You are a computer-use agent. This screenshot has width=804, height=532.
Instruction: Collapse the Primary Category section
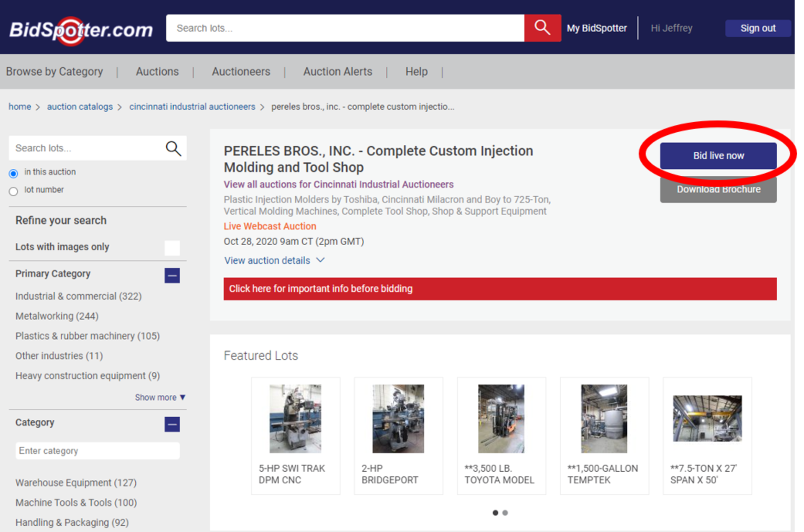(172, 275)
